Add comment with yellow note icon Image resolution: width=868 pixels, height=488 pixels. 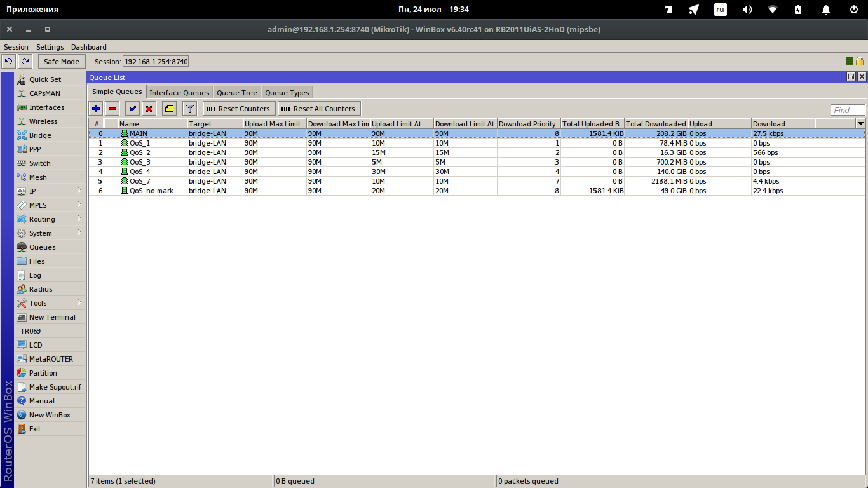(x=169, y=109)
